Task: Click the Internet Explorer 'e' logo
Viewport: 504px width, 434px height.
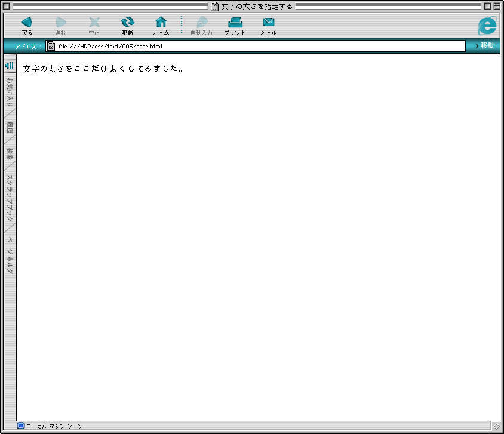Action: 487,25
